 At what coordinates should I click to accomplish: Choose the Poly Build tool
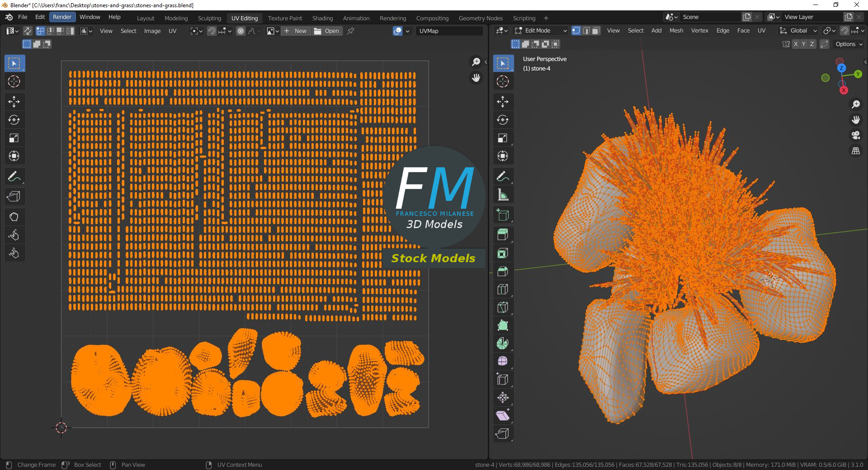click(x=503, y=325)
